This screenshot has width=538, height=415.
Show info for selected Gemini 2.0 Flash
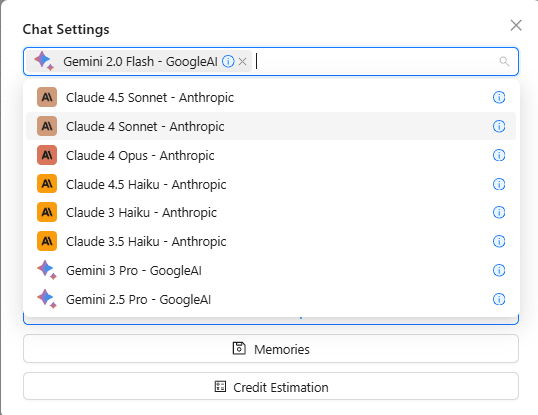(228, 61)
